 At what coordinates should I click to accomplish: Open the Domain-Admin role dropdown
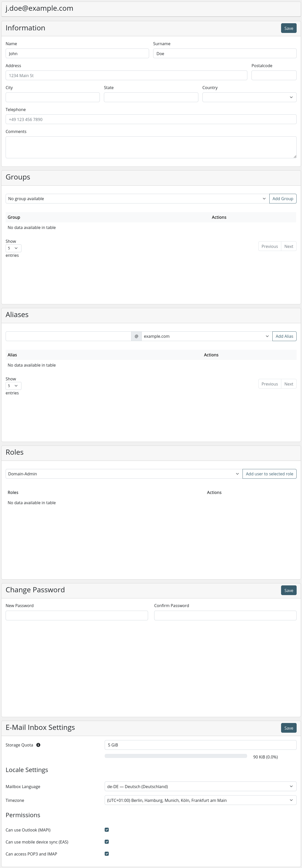[124, 474]
